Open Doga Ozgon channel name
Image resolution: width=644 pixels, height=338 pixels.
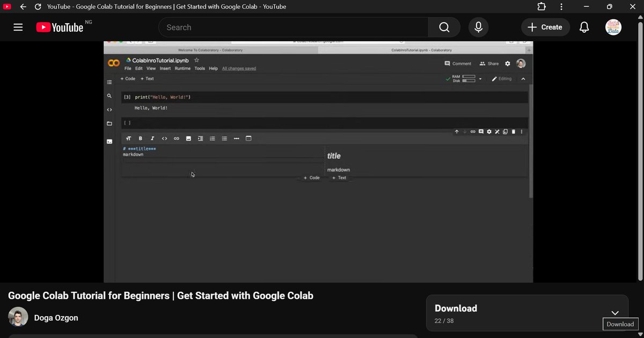pos(56,318)
